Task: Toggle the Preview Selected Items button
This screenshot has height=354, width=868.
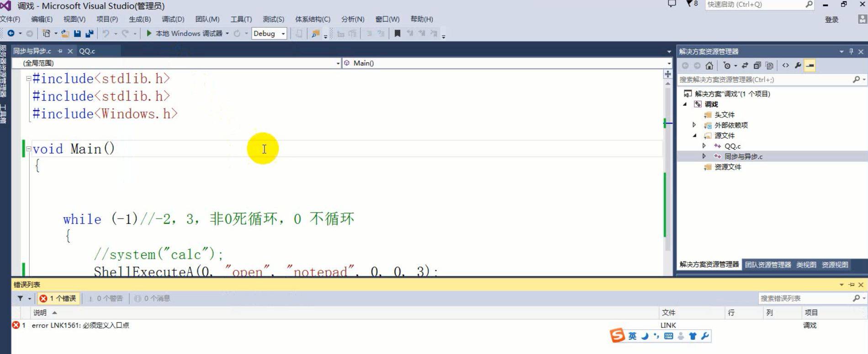Action: 810,65
